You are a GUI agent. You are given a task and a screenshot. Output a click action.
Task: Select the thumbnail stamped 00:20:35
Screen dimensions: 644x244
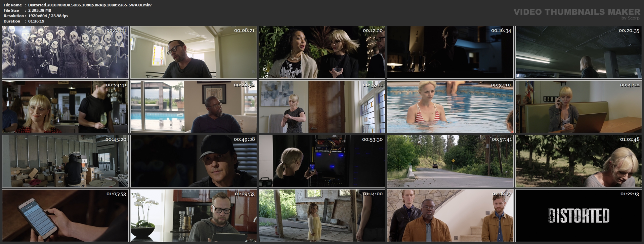pos(578,52)
